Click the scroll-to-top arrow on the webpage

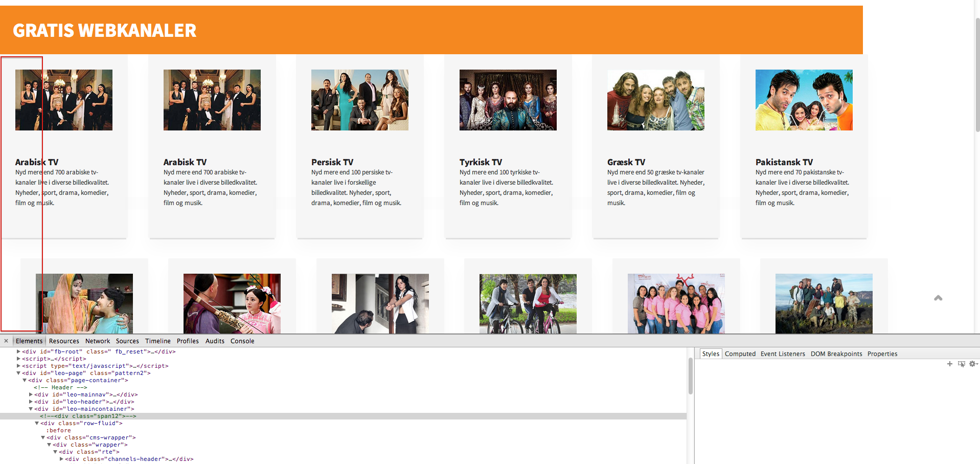[x=938, y=298]
